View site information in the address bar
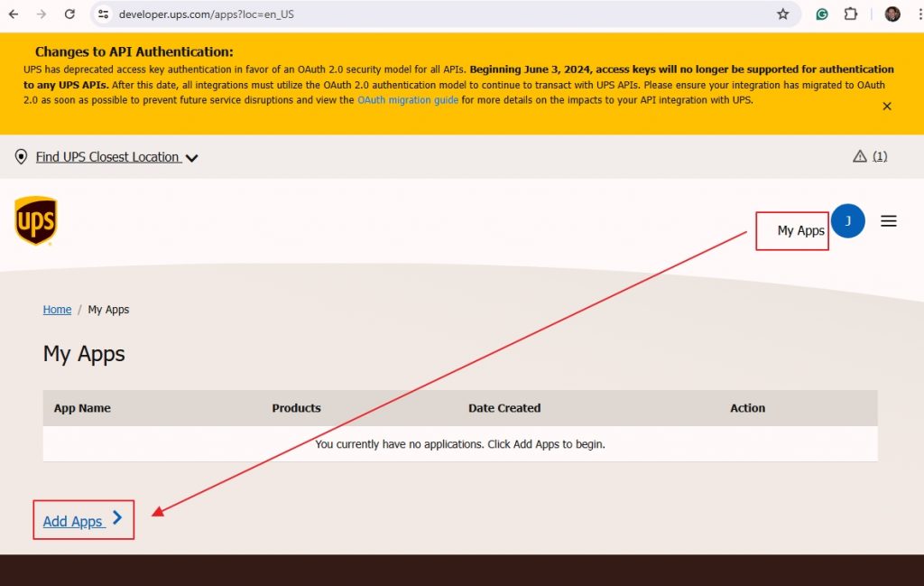 click(x=104, y=14)
